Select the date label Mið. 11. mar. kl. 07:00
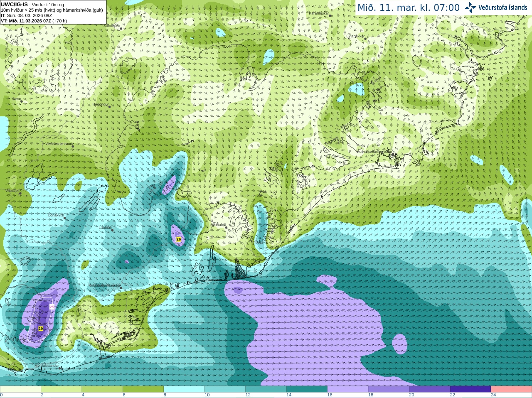This screenshot has height=398, width=532. (x=409, y=8)
